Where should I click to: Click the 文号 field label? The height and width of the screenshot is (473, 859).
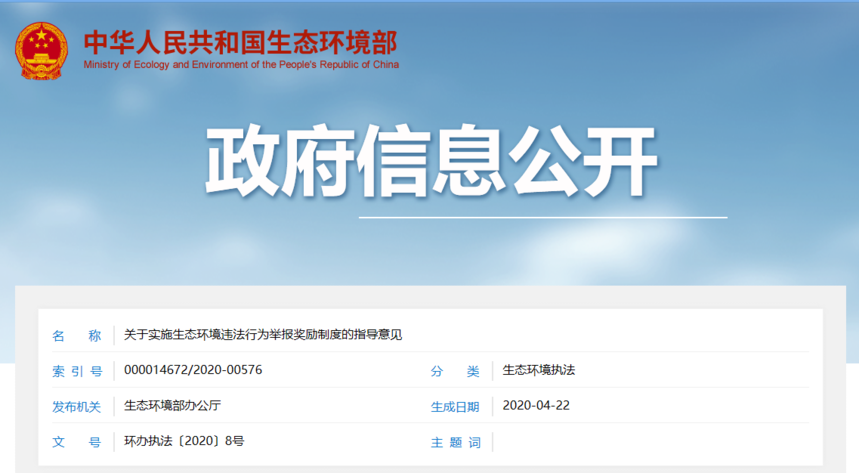click(x=77, y=442)
